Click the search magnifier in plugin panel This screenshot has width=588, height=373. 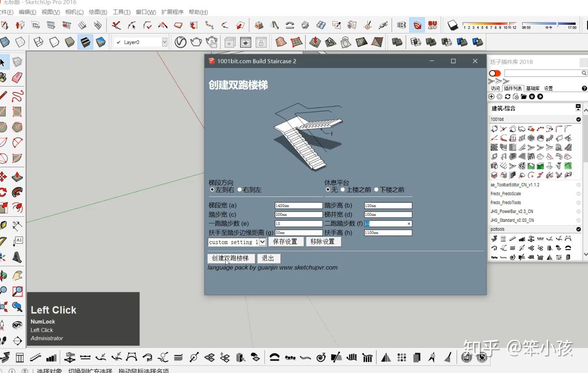[584, 73]
